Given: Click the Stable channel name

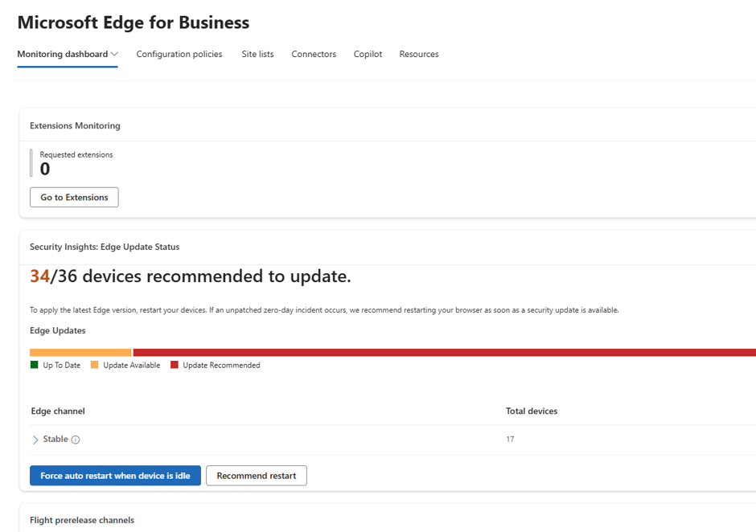Looking at the screenshot, I should click(55, 439).
